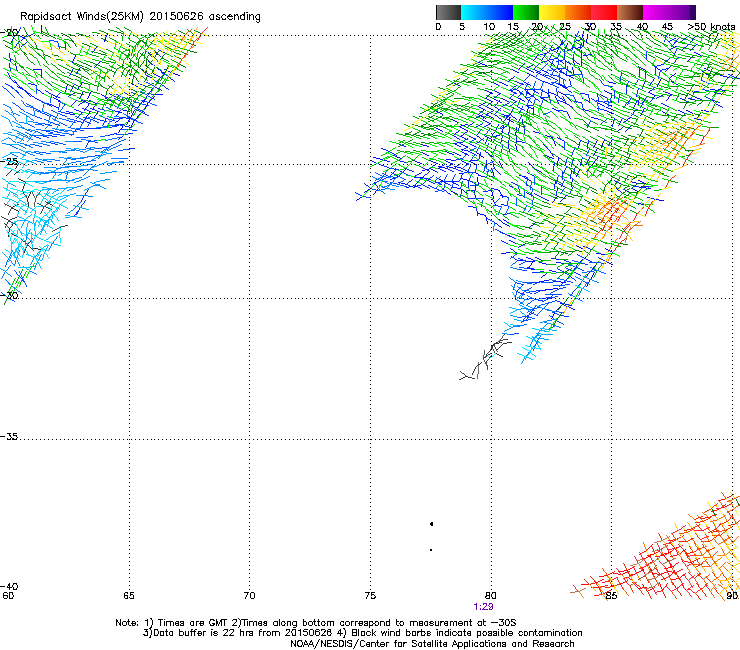Click the lower black dot marker near 77E
This screenshot has width=740, height=650.
click(x=431, y=550)
